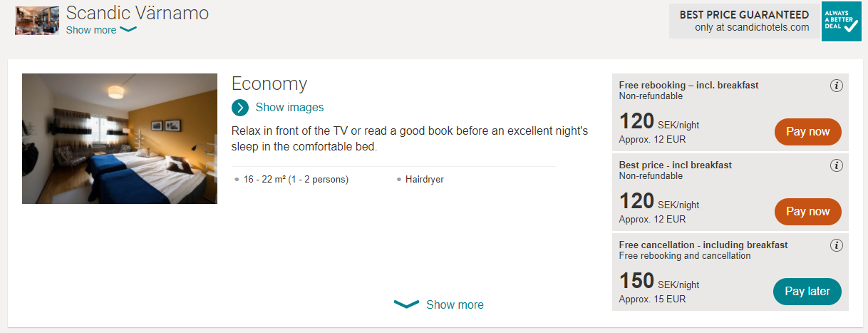Pay now for Best price rate
This screenshot has height=333, width=868.
tap(808, 212)
